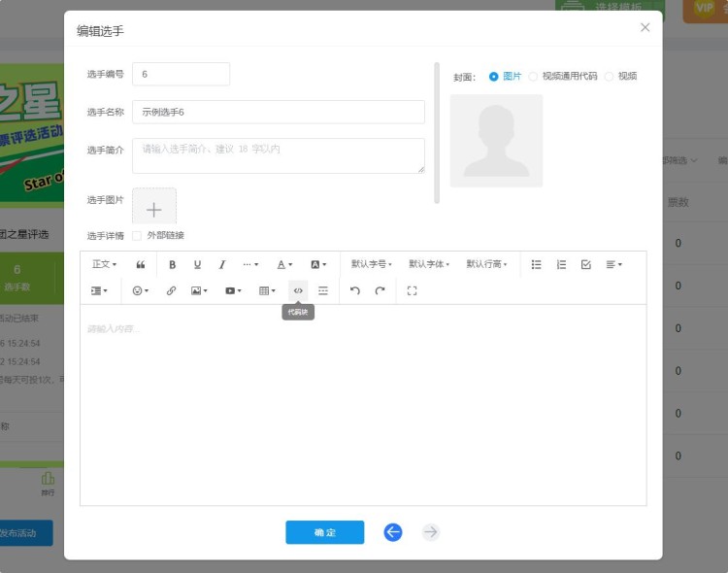
Task: Insert a blockquote
Action: (141, 264)
